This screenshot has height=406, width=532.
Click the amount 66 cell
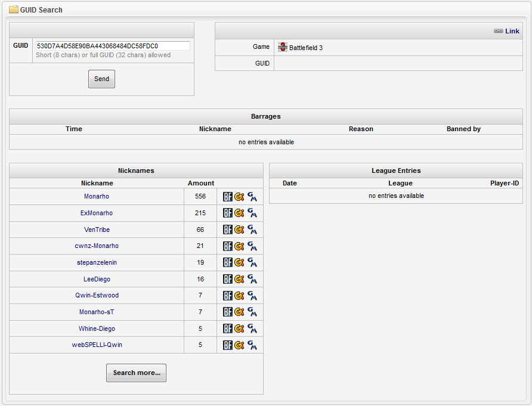click(200, 230)
